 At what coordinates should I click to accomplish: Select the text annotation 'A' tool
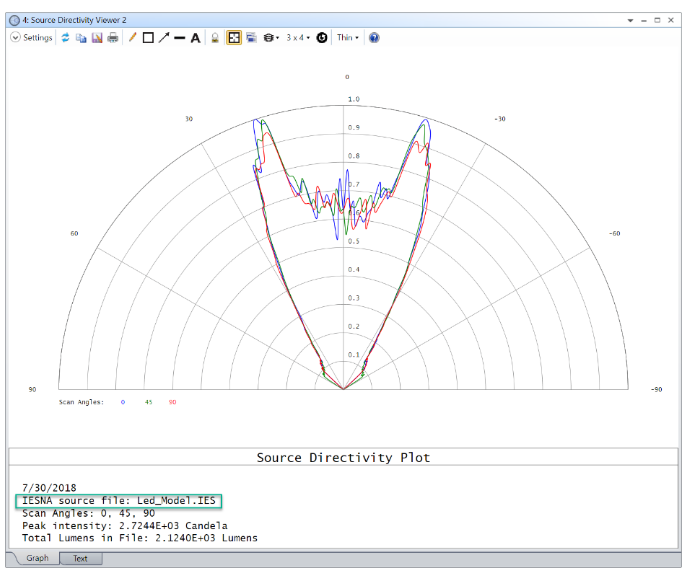(195, 38)
